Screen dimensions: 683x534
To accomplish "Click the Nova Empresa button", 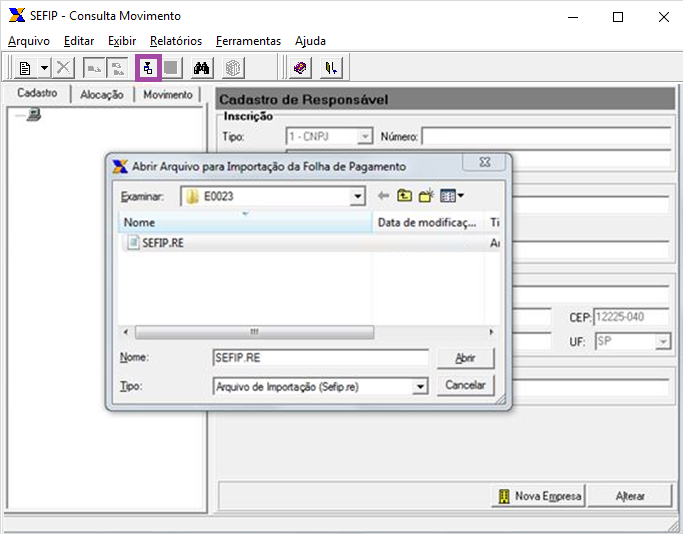I will click(x=539, y=496).
